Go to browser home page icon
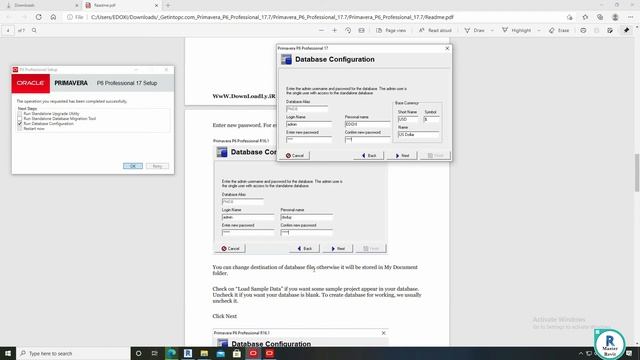 point(53,17)
